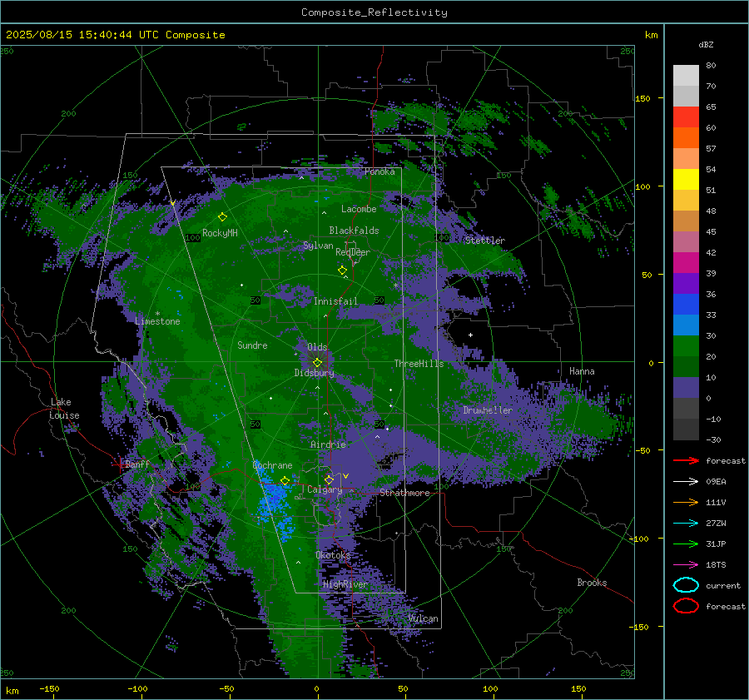Click the Limestone label

157,321
